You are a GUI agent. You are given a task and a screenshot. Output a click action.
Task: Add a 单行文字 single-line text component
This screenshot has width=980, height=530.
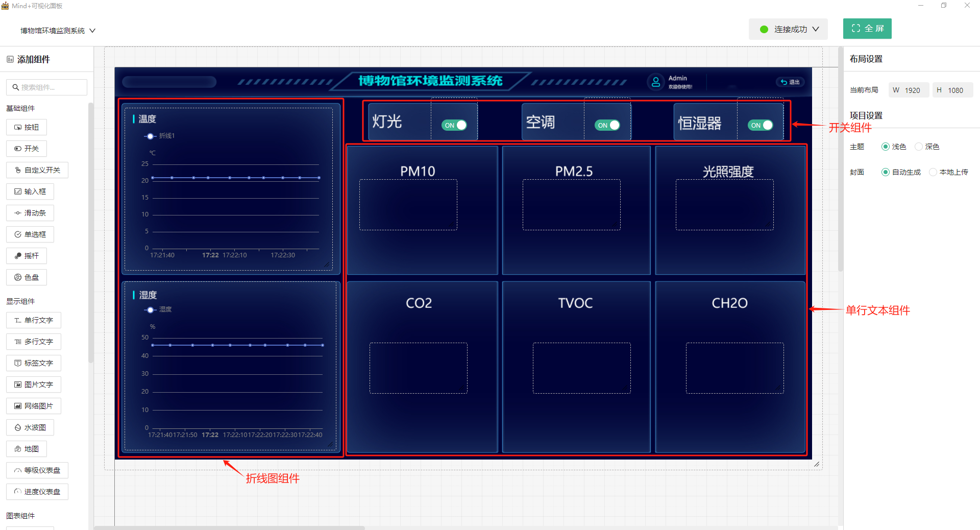pos(34,320)
